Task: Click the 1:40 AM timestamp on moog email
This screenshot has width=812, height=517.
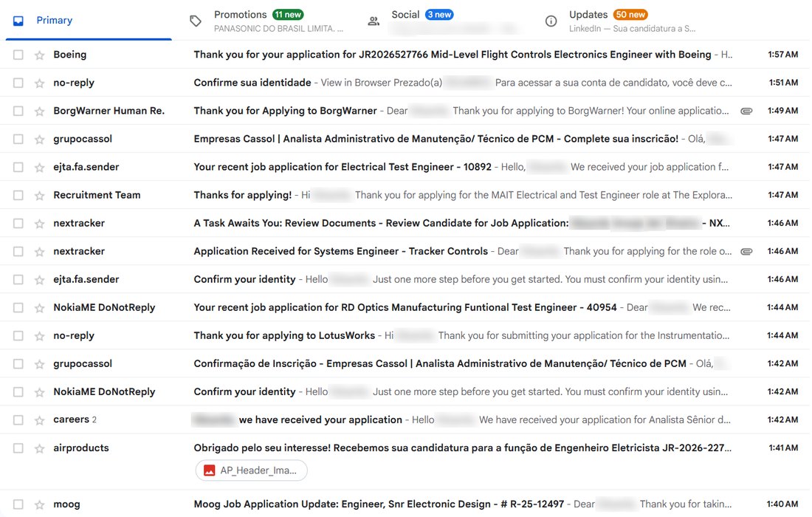Action: point(782,504)
